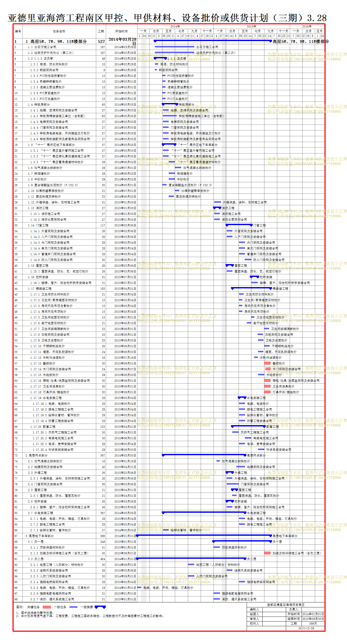The width and height of the screenshot is (347, 644).
Task: Click the red 关键任务 swatch in the legend
Action: [47, 607]
